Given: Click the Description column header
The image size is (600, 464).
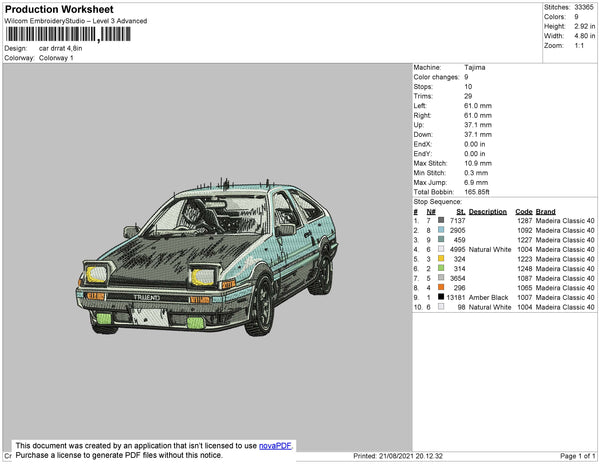Looking at the screenshot, I should click(488, 212).
